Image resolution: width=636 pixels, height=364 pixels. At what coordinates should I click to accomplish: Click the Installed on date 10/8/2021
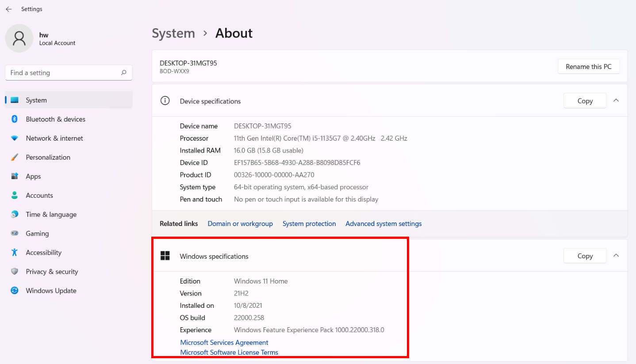tap(248, 305)
